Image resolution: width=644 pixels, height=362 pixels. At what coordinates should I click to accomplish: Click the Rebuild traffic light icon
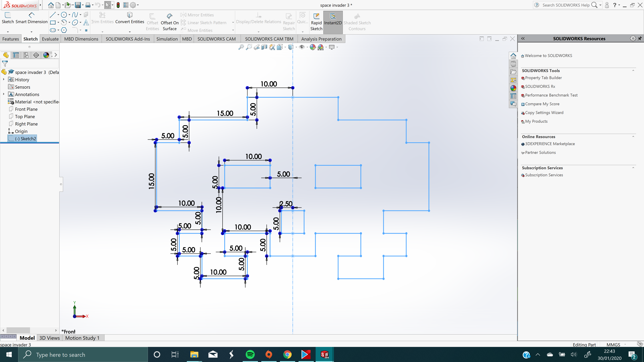(x=118, y=5)
